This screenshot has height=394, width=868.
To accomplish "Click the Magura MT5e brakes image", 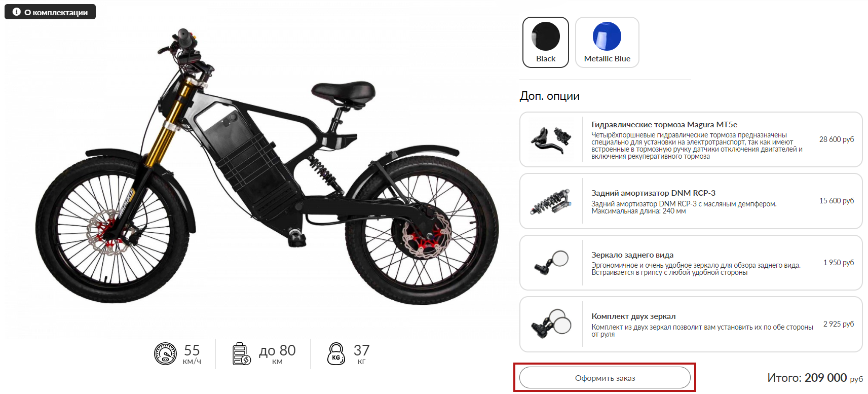I will (x=551, y=139).
